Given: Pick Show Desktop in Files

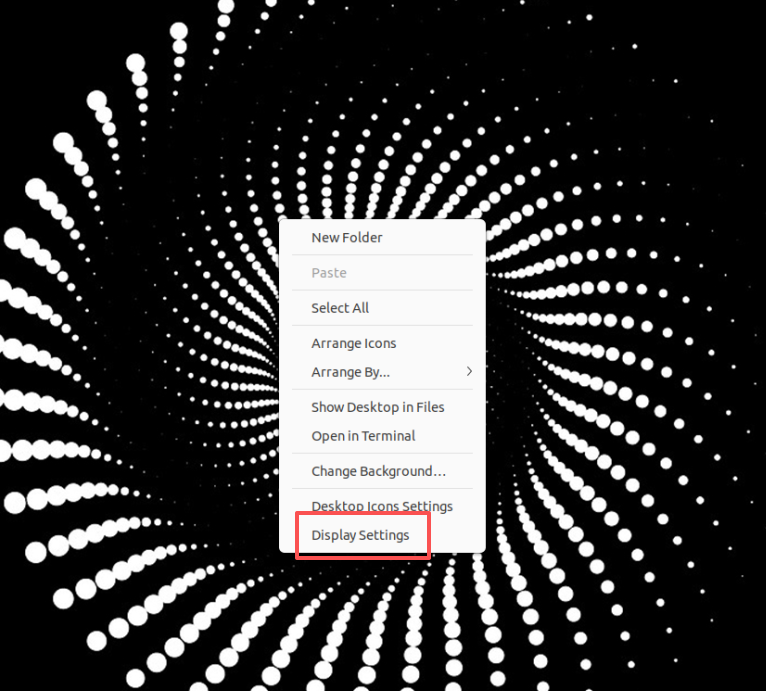Looking at the screenshot, I should (x=382, y=407).
